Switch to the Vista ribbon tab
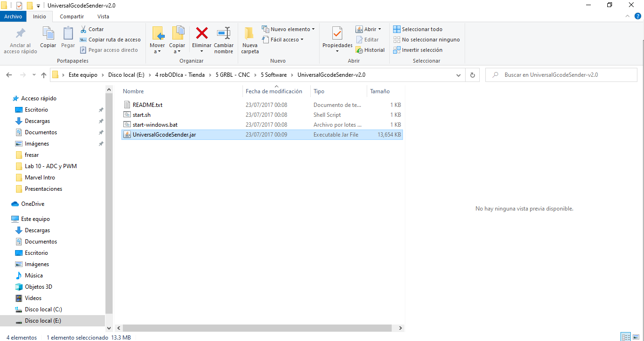Viewport: 644px width, 341px height. coord(103,16)
